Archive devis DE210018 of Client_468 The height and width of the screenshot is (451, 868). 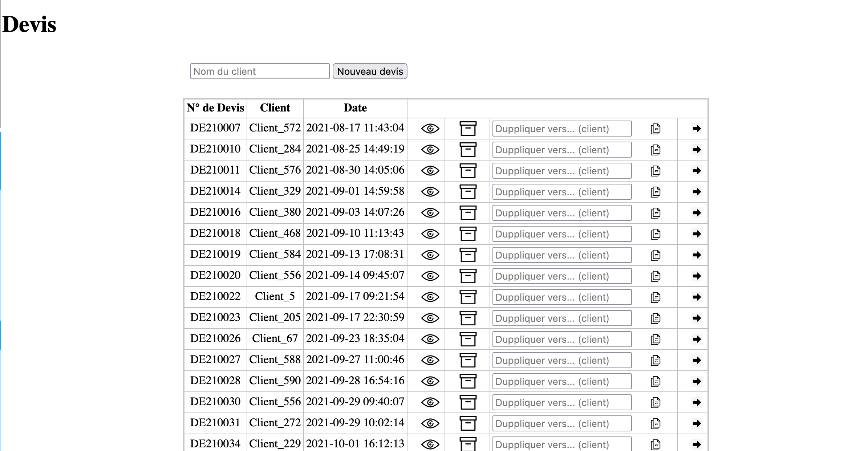[468, 234]
